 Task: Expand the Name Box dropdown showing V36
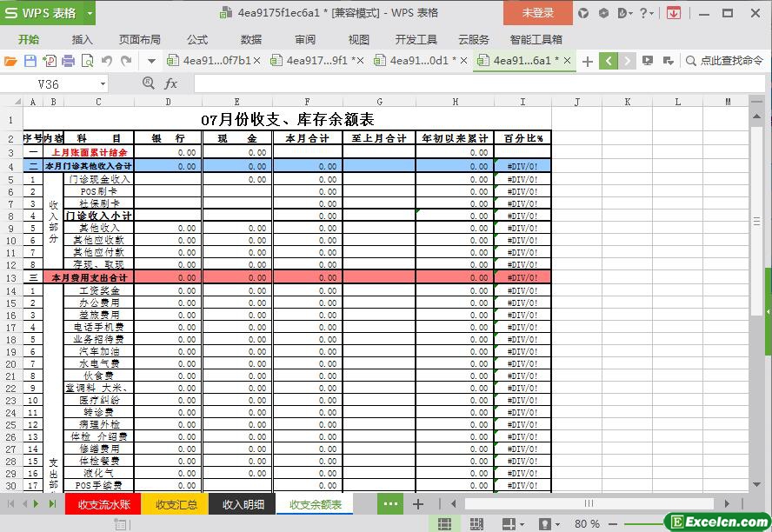pos(103,84)
